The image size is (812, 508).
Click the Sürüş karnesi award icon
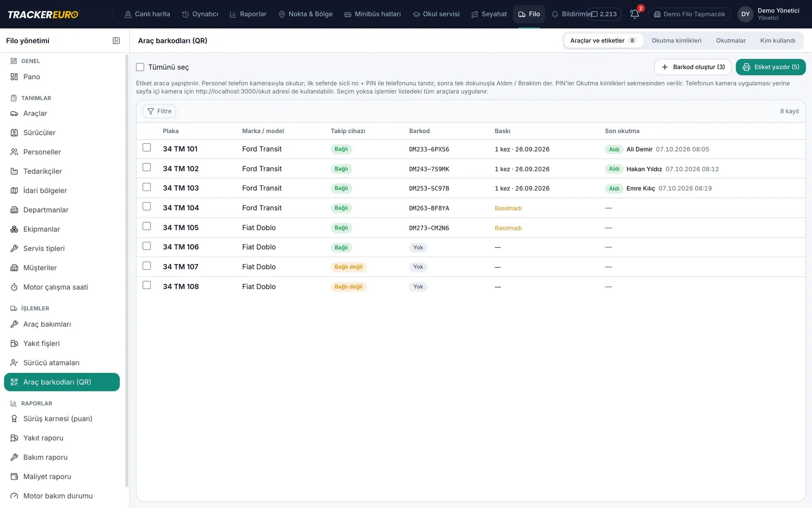click(14, 419)
